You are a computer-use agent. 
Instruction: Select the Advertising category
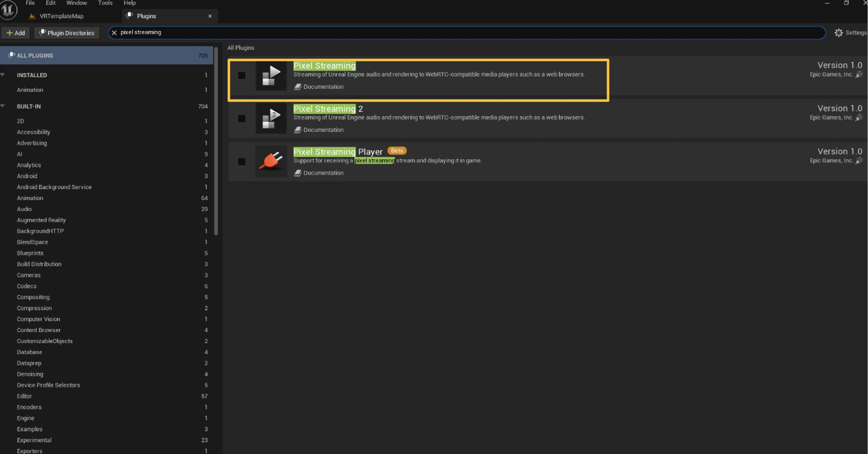click(x=106, y=143)
